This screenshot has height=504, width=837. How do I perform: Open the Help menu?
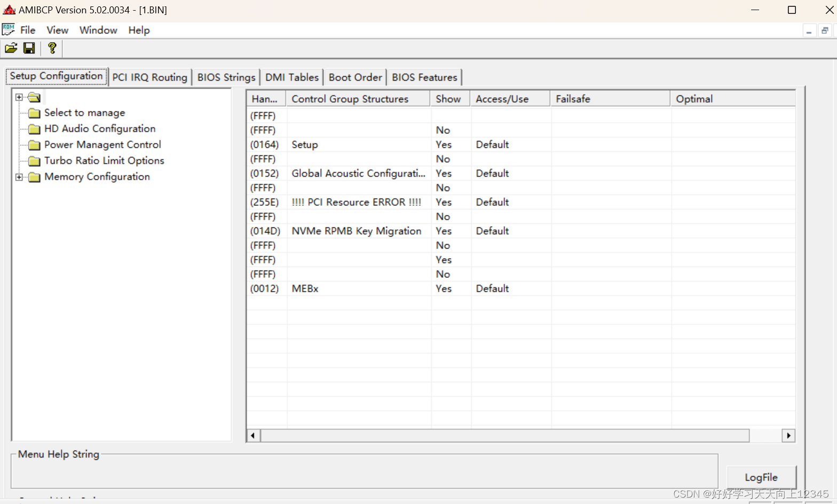coord(139,30)
